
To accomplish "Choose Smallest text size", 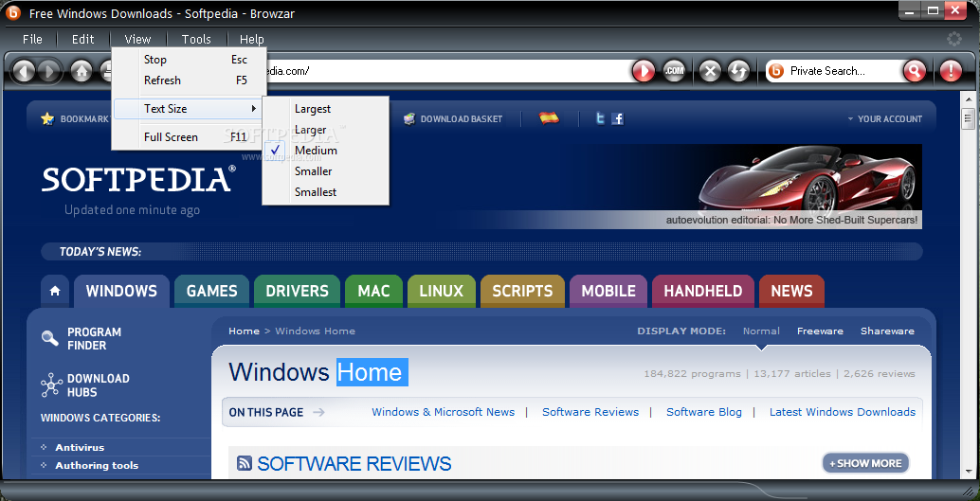I will click(x=326, y=191).
